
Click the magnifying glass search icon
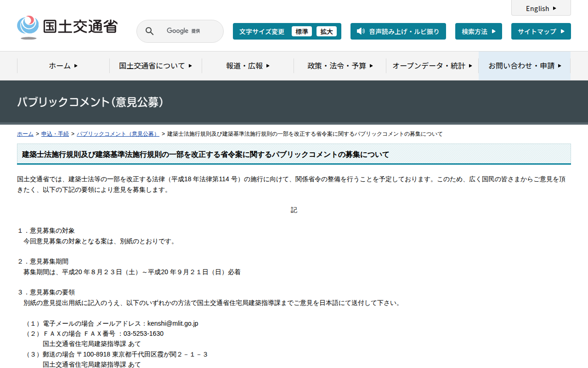click(149, 31)
